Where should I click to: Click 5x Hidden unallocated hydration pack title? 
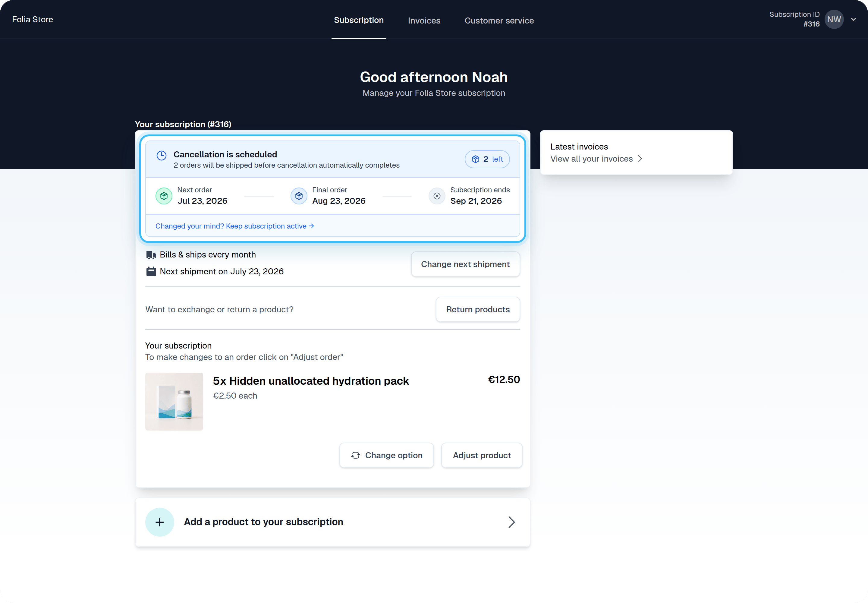pos(311,381)
